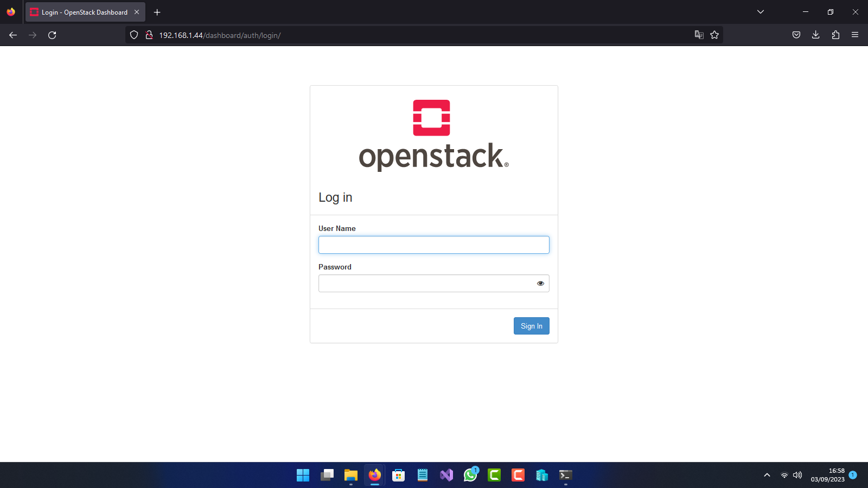
Task: Bookmark this page with the star
Action: 714,35
